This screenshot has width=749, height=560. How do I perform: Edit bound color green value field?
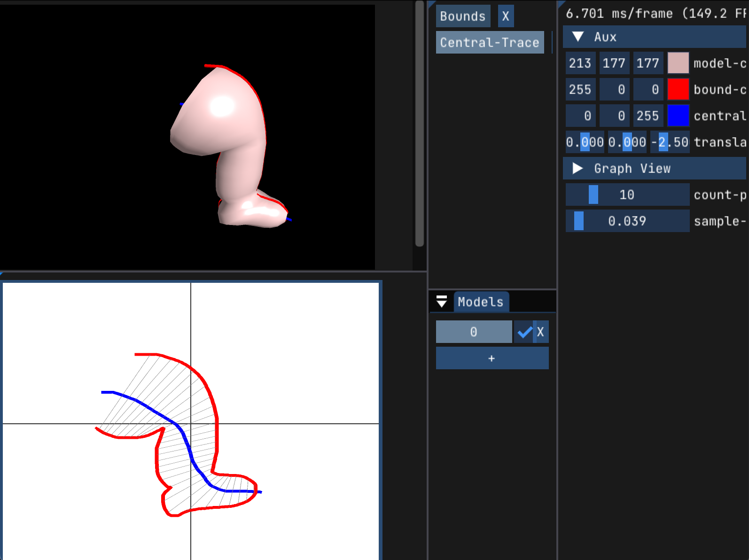(614, 89)
